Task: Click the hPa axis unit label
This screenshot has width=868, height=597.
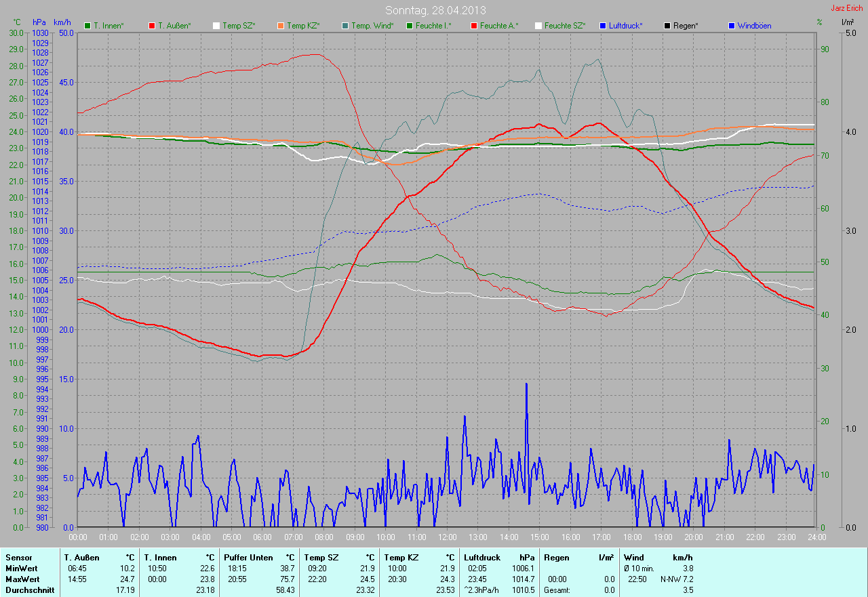Action: [39, 22]
